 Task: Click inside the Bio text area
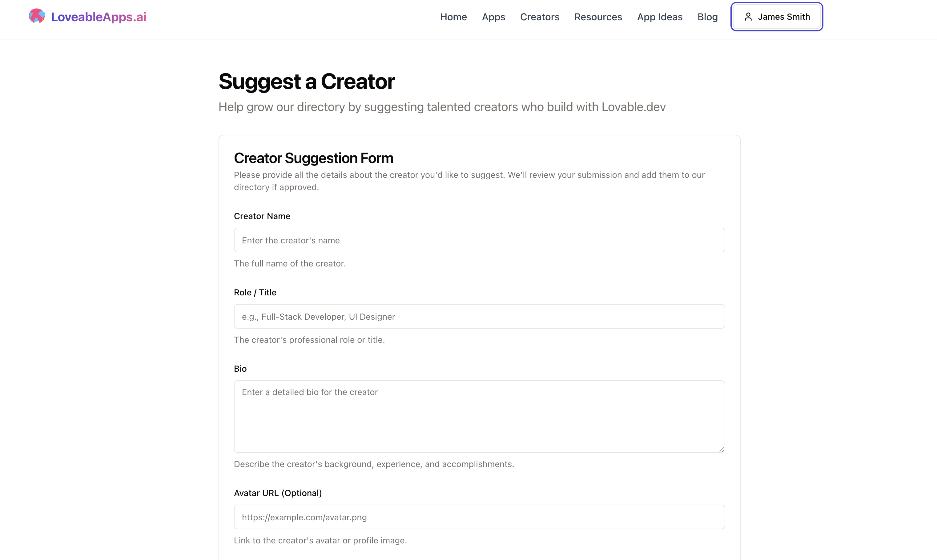tap(479, 416)
